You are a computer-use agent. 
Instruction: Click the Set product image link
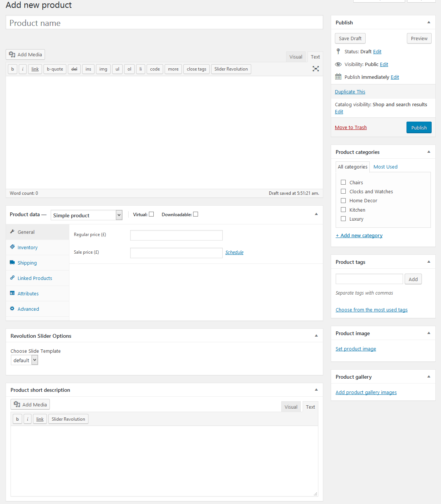(355, 349)
